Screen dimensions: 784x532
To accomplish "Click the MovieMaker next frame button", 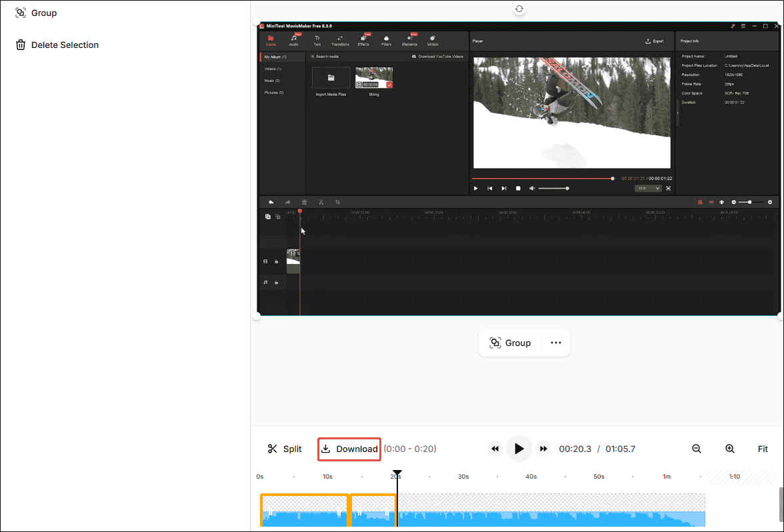I will pos(504,189).
